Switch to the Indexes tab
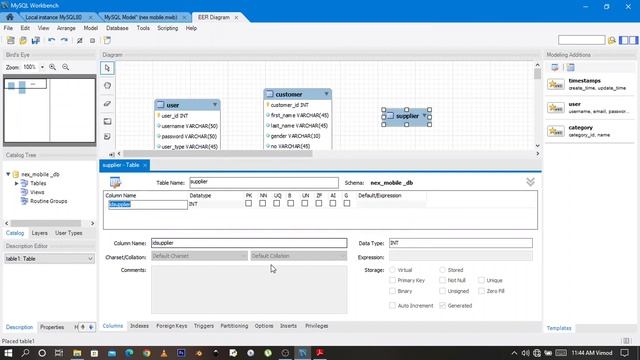This screenshot has width=640, height=360. [x=139, y=326]
